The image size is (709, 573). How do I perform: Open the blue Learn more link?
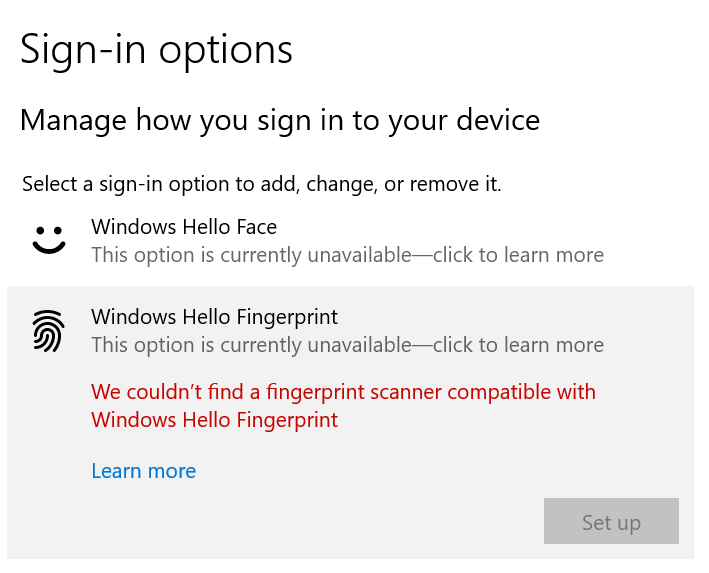(144, 471)
